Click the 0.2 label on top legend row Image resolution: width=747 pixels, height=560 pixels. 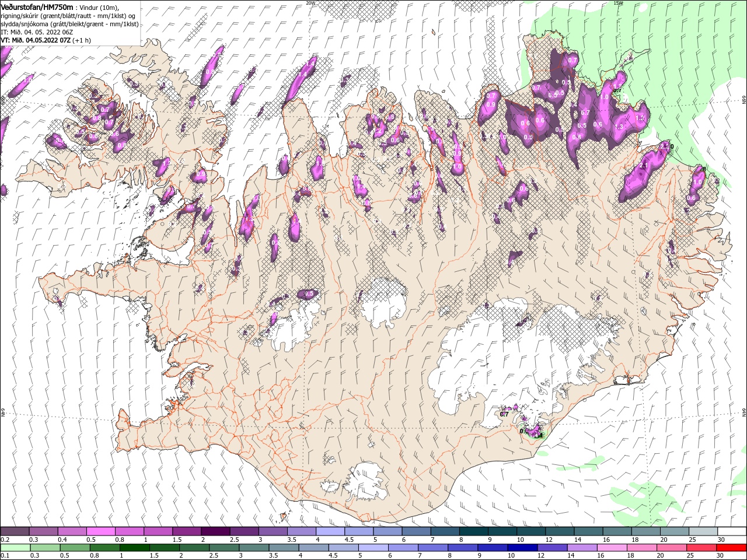[x=5, y=540]
